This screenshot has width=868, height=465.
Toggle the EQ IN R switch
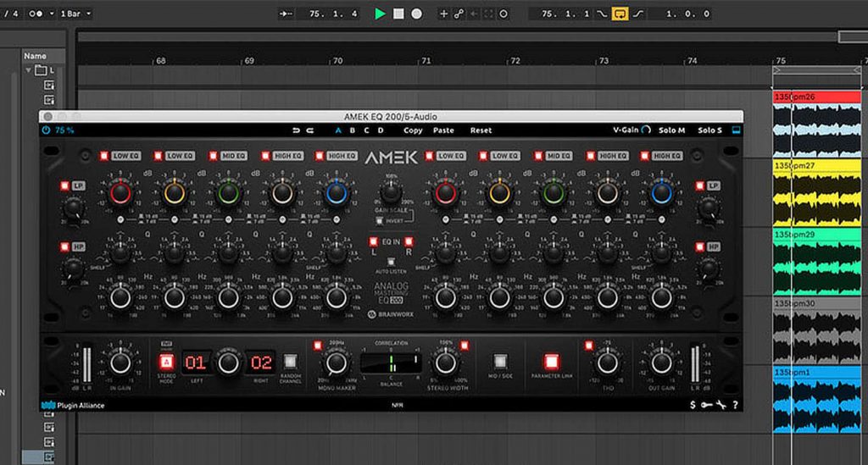point(409,241)
